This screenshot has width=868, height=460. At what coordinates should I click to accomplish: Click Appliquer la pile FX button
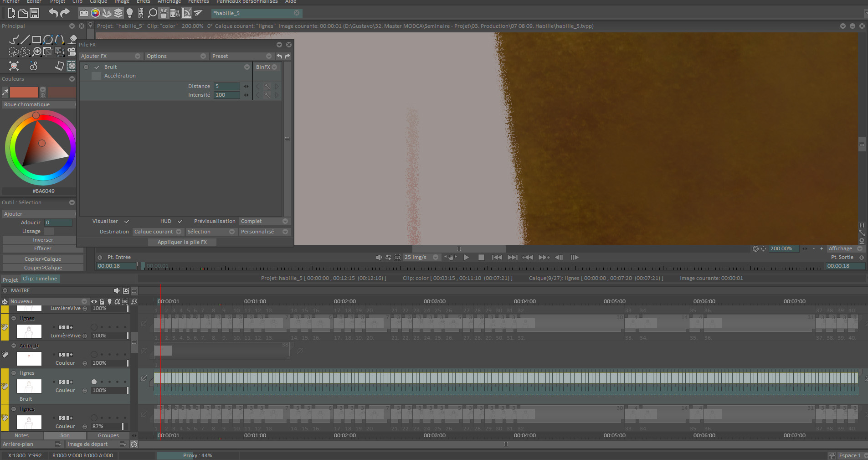pos(182,242)
